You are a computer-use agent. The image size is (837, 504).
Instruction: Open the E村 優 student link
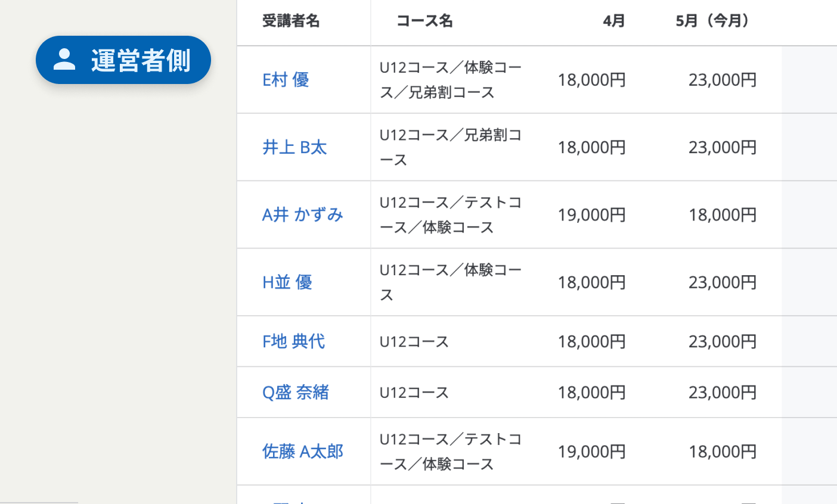coord(286,80)
